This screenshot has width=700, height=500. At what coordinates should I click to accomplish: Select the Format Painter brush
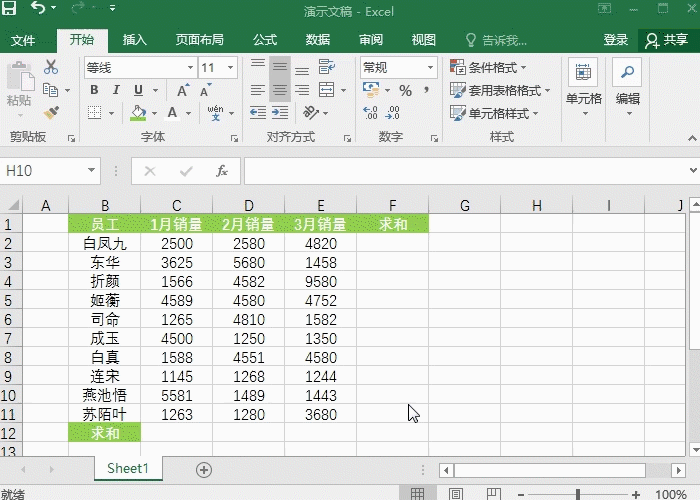point(51,112)
